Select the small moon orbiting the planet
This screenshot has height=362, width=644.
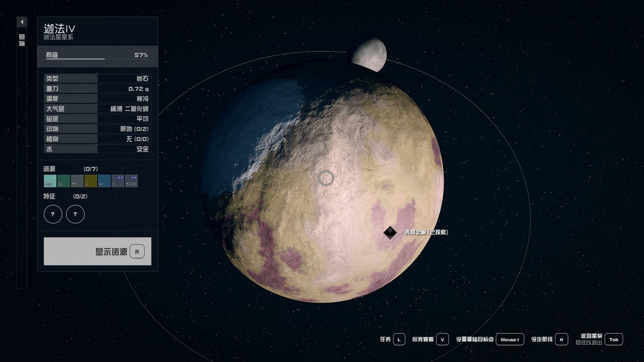(369, 54)
